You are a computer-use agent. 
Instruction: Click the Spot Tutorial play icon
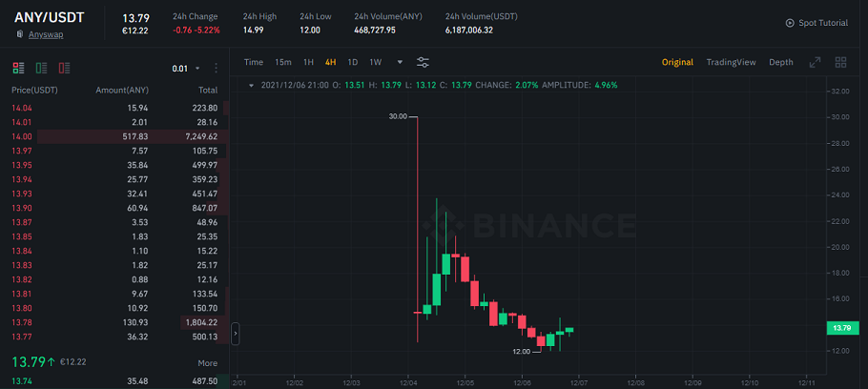click(789, 23)
